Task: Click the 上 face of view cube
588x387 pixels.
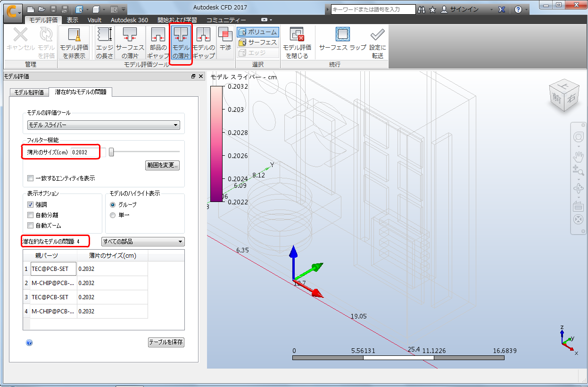Action: pyautogui.click(x=563, y=87)
